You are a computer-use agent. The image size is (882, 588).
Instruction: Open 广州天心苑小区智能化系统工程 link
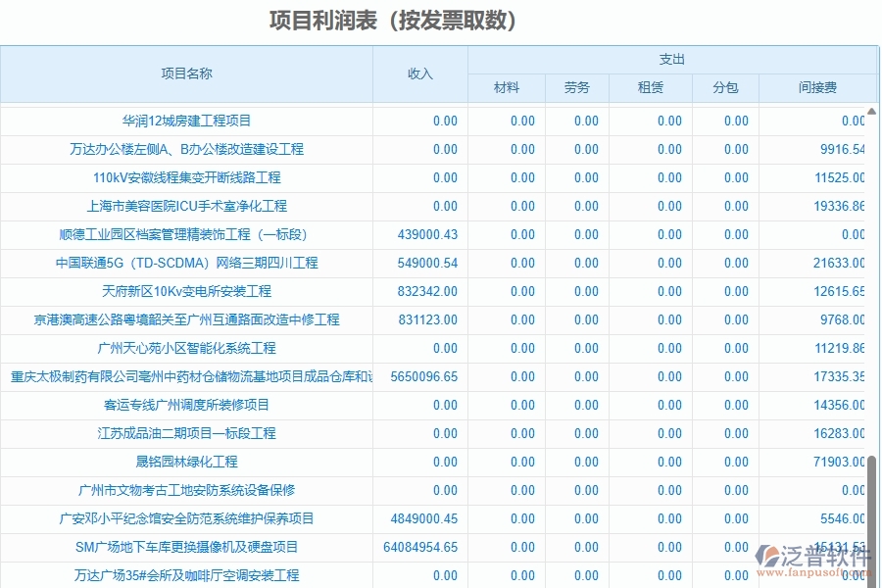186,348
